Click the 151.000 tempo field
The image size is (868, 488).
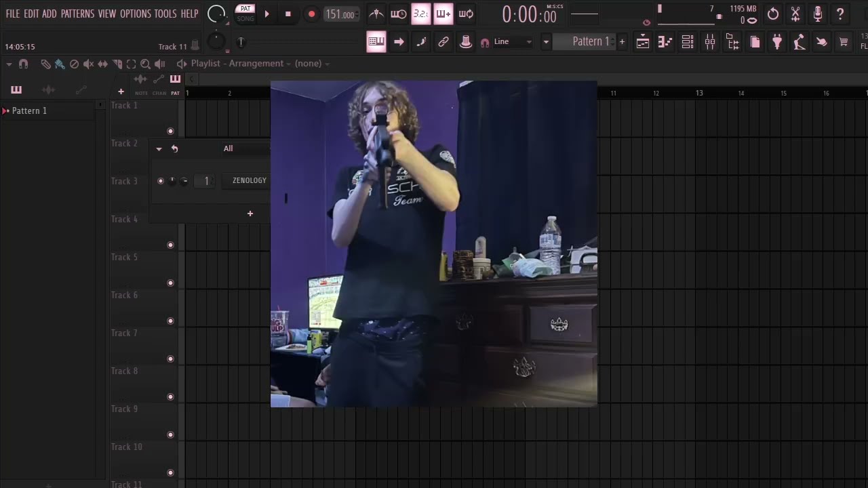341,14
